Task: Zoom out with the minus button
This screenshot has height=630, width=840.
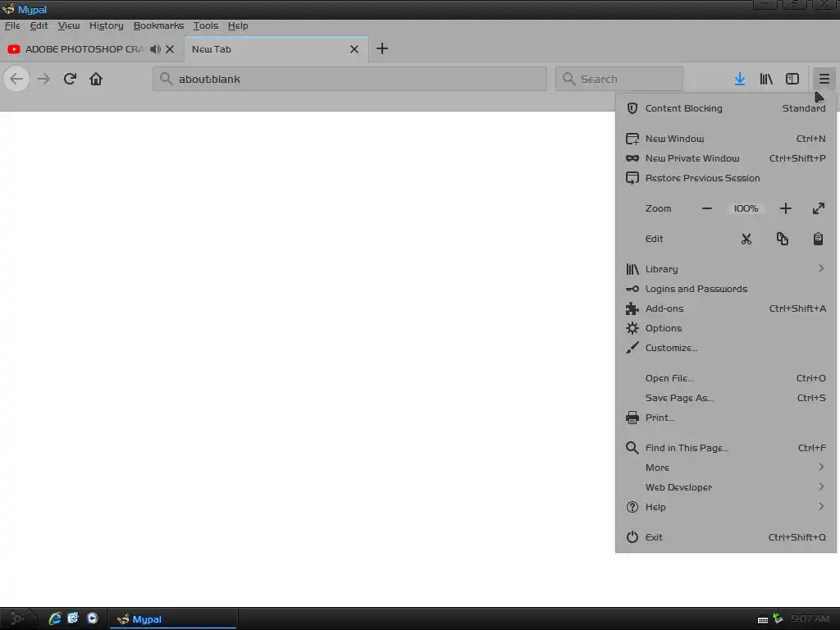Action: pos(707,208)
